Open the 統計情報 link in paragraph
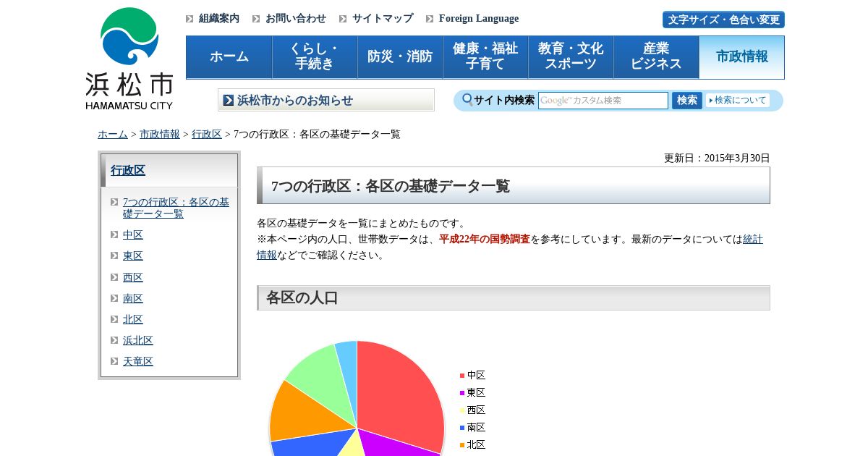 (x=753, y=239)
